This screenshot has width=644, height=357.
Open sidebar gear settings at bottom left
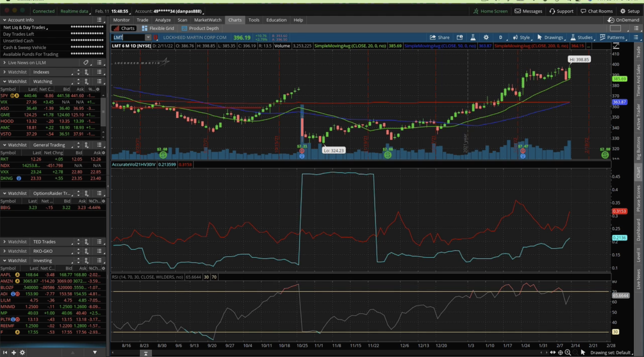[22, 352]
